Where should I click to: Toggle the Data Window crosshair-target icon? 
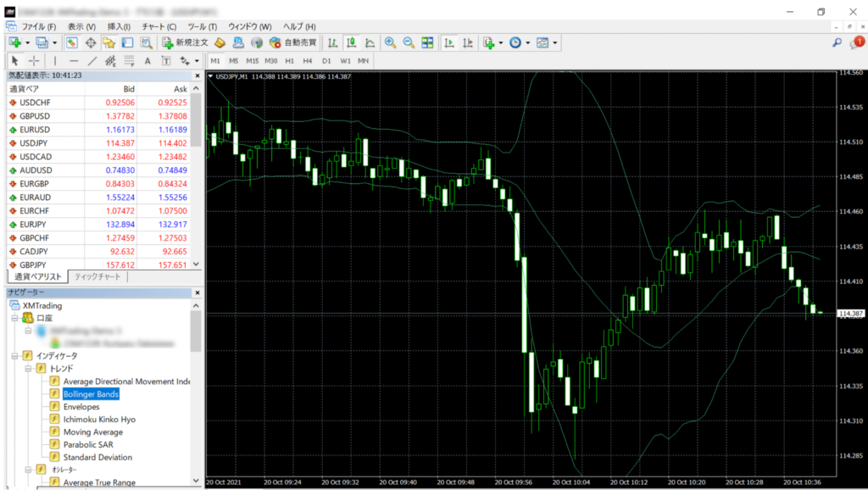tap(90, 42)
